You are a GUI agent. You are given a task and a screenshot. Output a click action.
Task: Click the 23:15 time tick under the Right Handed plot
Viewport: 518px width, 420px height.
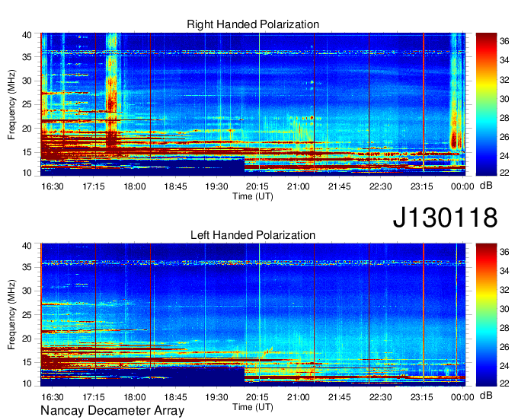tap(421, 186)
